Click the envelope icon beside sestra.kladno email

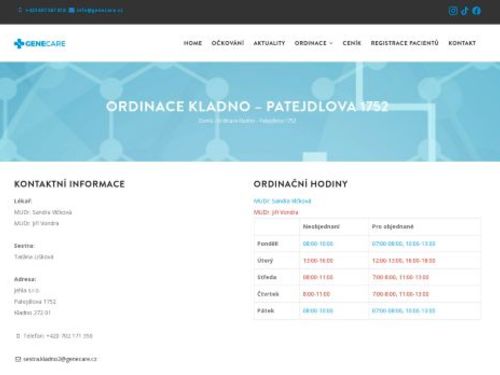18,359
